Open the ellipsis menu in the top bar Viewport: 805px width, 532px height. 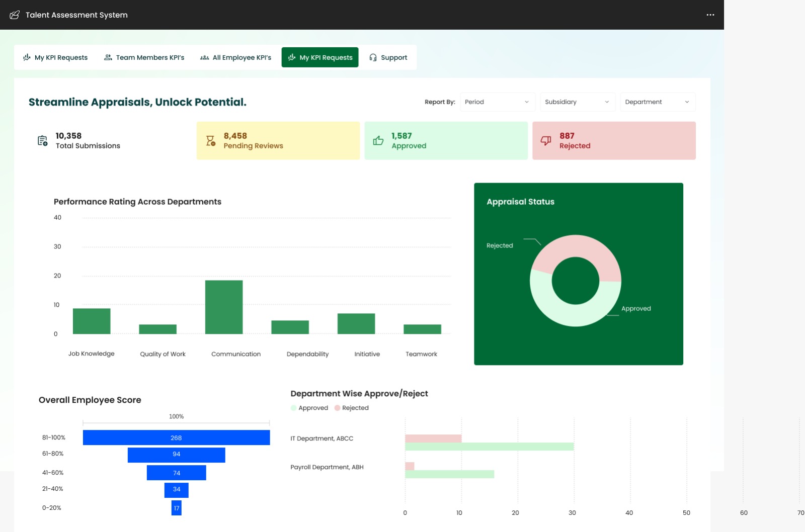(x=710, y=15)
